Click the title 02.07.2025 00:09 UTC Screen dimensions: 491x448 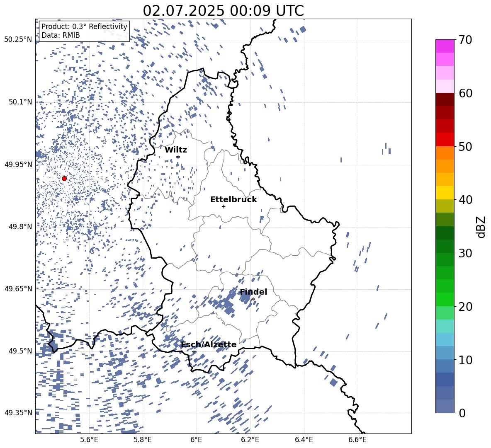tap(223, 11)
